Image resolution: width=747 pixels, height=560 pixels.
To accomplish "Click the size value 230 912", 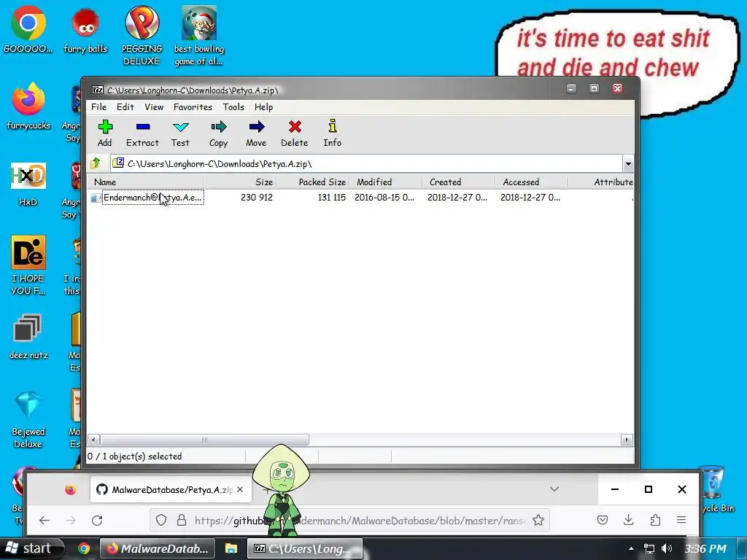I will tap(256, 198).
